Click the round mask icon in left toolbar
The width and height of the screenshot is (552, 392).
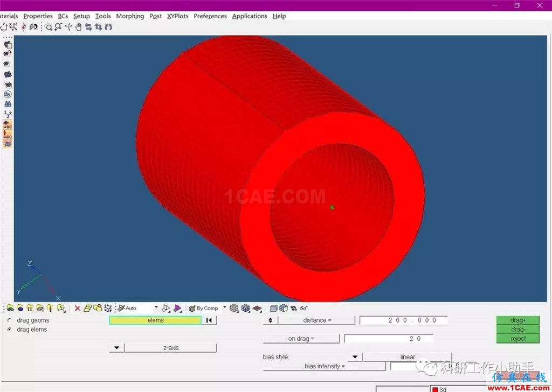pos(8,94)
